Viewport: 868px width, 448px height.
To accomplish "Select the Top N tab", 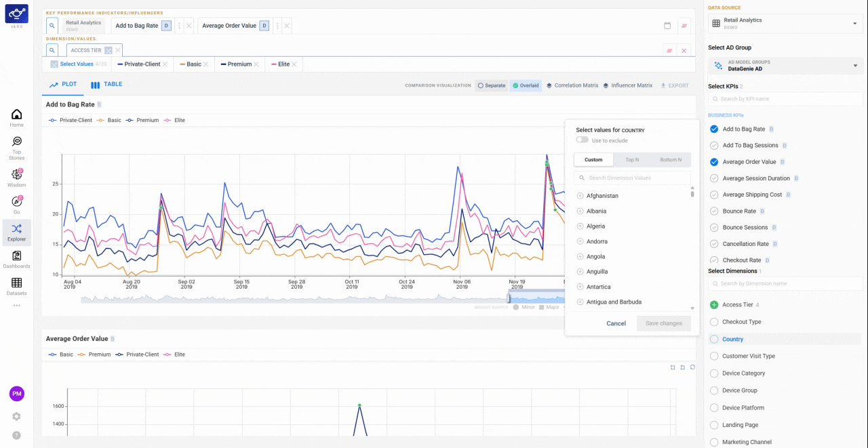I will pyautogui.click(x=632, y=160).
